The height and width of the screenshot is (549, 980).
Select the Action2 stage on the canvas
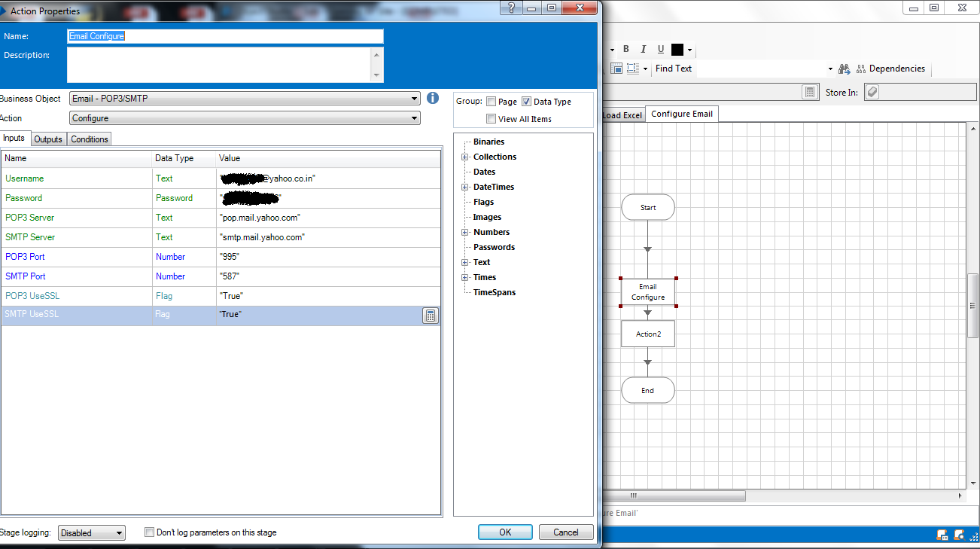coord(648,334)
